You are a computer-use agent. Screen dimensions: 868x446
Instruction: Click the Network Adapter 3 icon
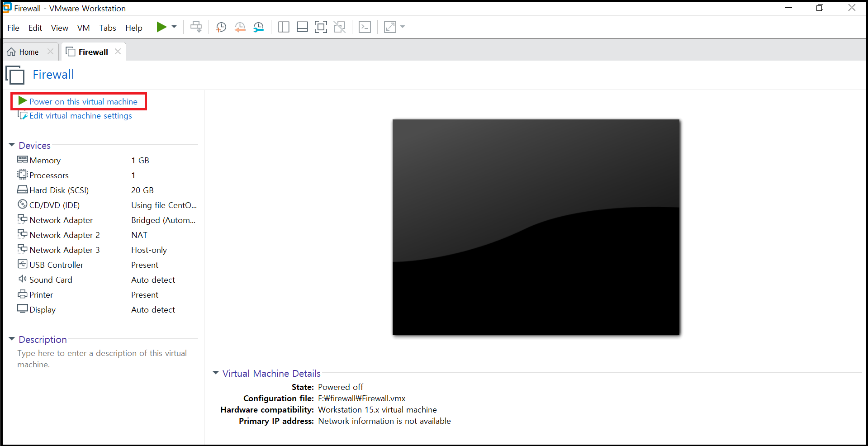[23, 249]
